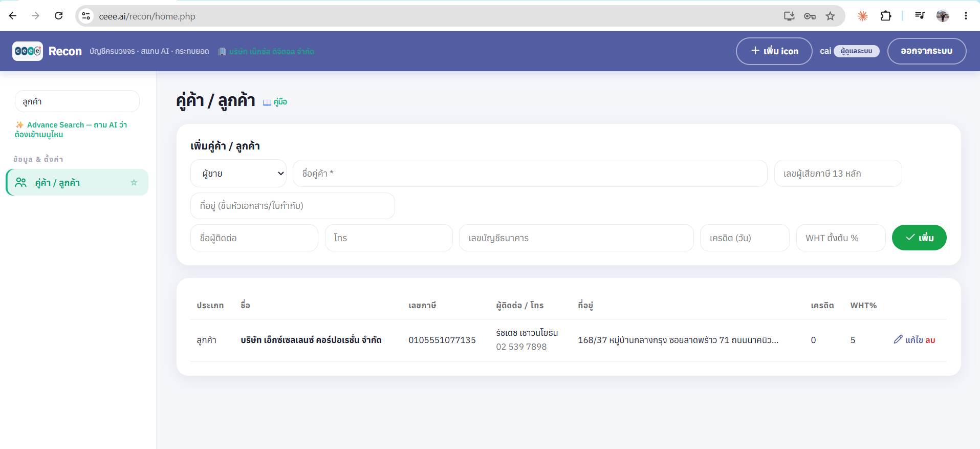Image resolution: width=980 pixels, height=449 pixels.
Task: Click the บริษัท company building icon in header
Action: pos(222,51)
